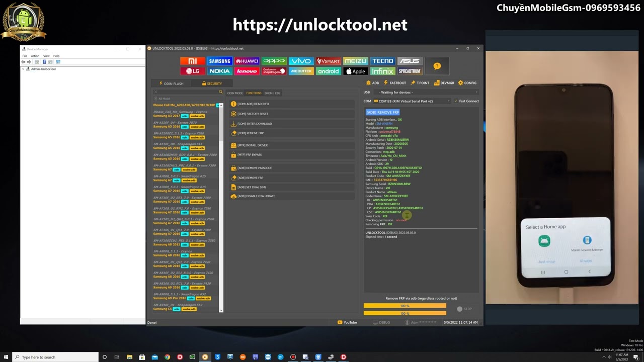644x362 pixels.
Task: Run [ADB] SET DUAL SIMS function
Action: tap(292, 187)
